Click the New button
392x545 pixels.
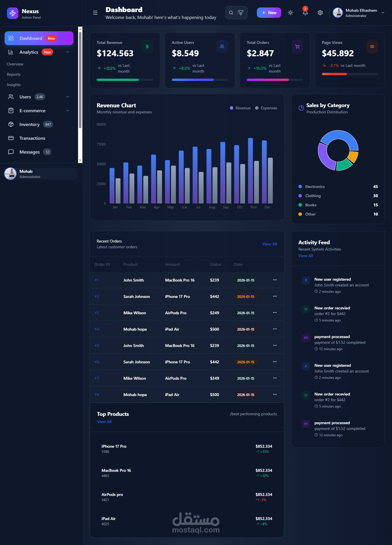pyautogui.click(x=269, y=13)
